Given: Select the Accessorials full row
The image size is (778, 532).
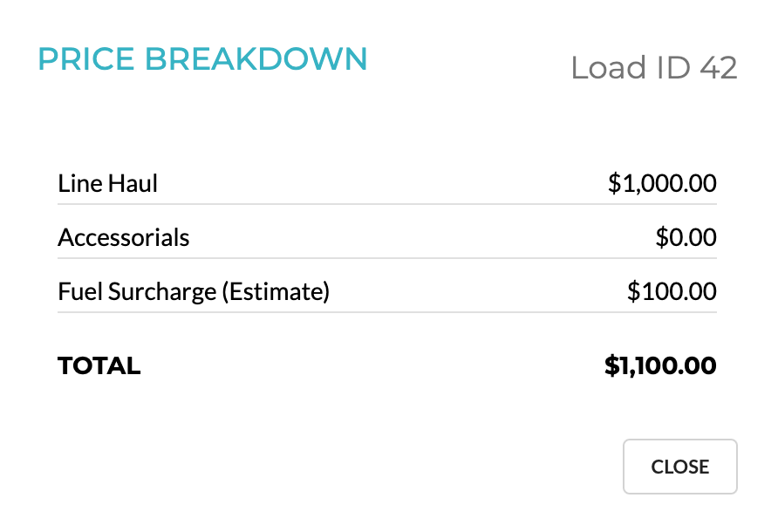Looking at the screenshot, I should coord(386,237).
